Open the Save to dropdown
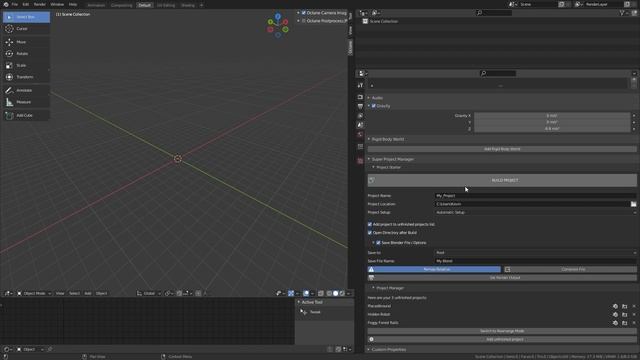Screen dimensions: 640x360 536,253
